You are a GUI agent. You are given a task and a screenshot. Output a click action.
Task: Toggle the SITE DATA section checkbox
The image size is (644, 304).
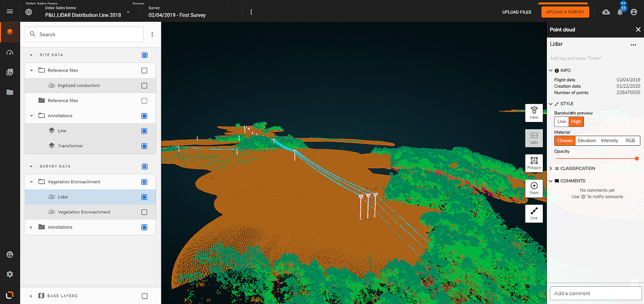pos(145,55)
